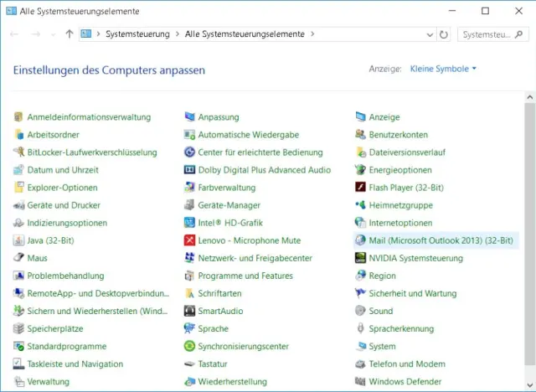Click the NVIDIA Systemsteuerung icon

point(361,258)
